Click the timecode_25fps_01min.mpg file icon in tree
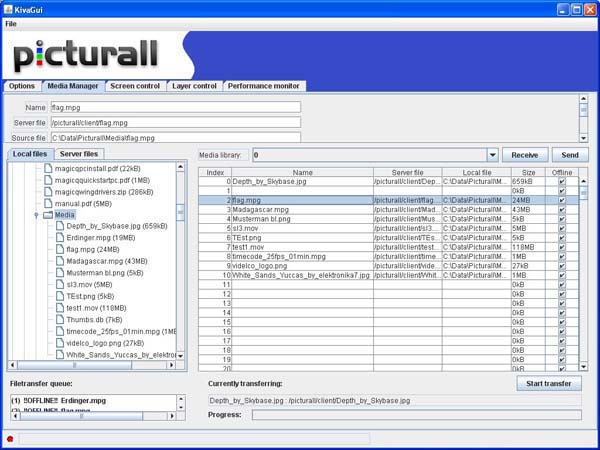Viewport: 600px width, 450px height. pos(59,331)
